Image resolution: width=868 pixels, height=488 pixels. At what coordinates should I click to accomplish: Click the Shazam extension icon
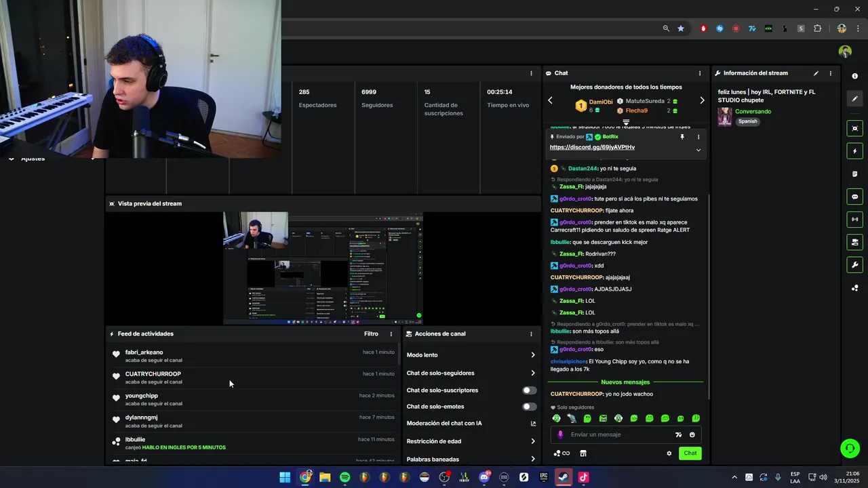[x=719, y=28]
